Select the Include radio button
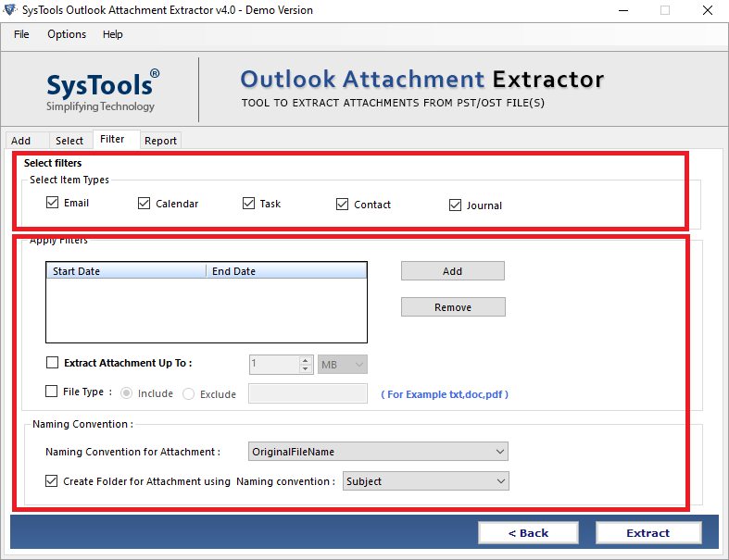Viewport: 729px width, 560px height. 127,393
